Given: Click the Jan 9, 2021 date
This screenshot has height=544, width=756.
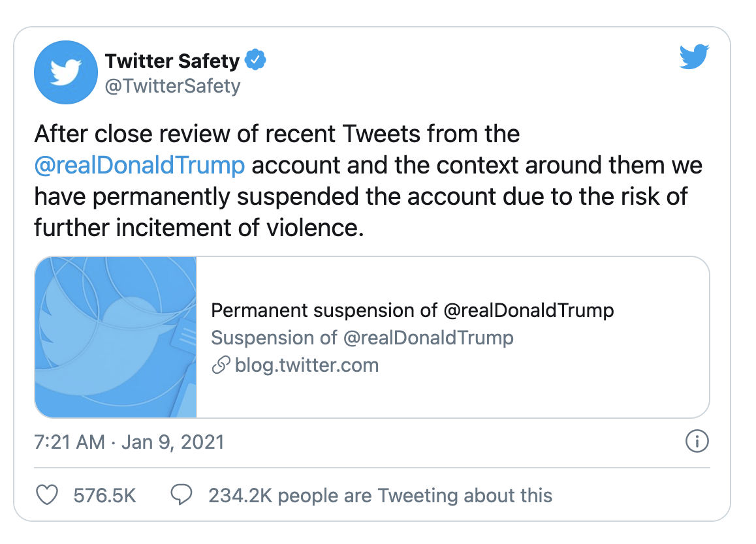Looking at the screenshot, I should (172, 442).
